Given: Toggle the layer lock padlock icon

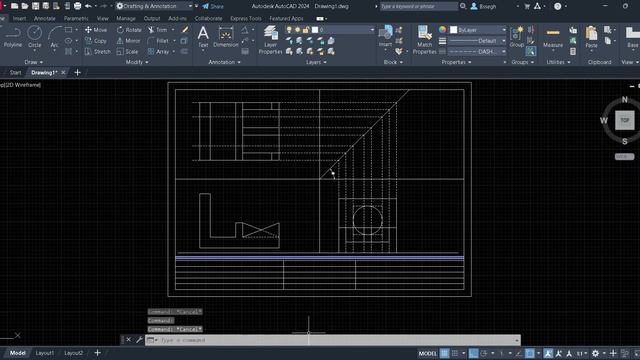Looking at the screenshot, I should (x=306, y=30).
